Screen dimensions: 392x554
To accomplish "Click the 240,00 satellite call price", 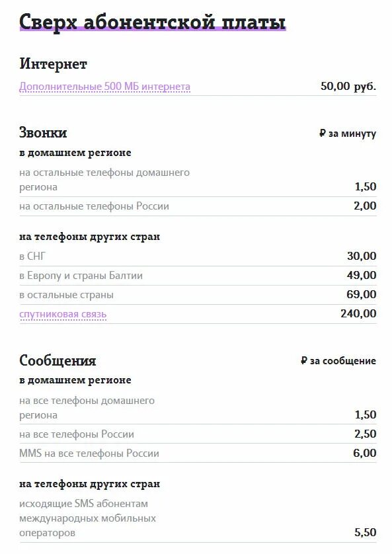I will 358,313.
